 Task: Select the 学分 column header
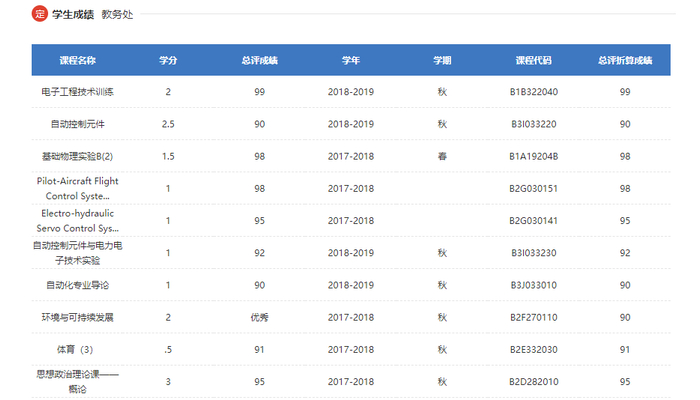click(168, 60)
